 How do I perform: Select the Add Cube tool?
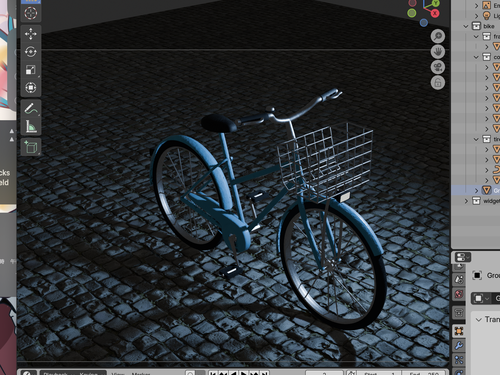pyautogui.click(x=31, y=147)
